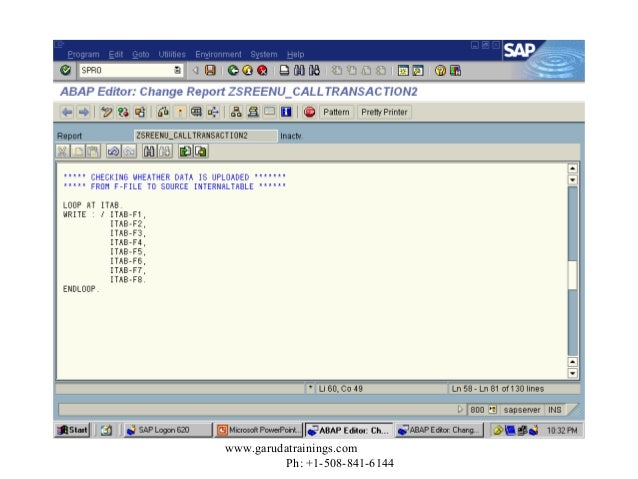Click the LOOP AT ITAB. code line
Image resolution: width=638 pixels, height=479 pixels.
click(92, 205)
